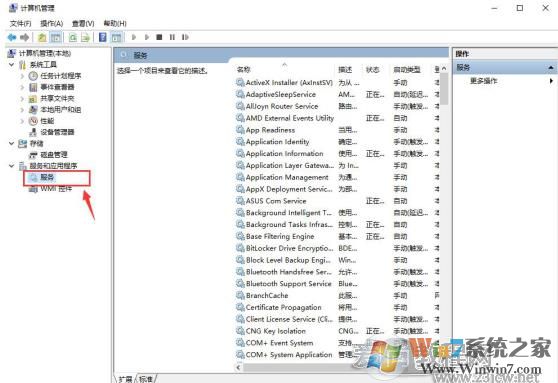Switch to the 扩展 tab
Viewport: 558px width, 383px height.
coord(125,379)
